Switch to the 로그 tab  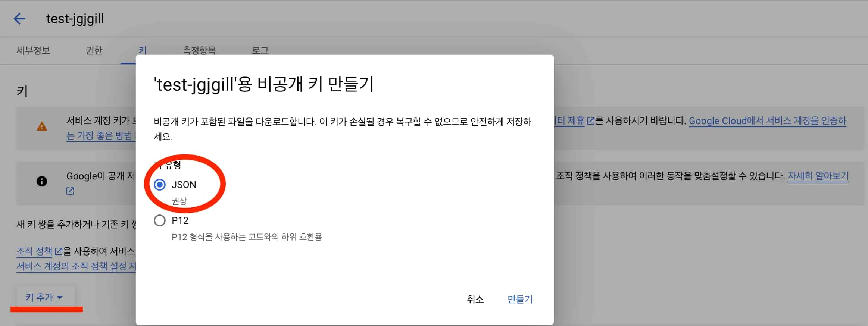[x=260, y=50]
